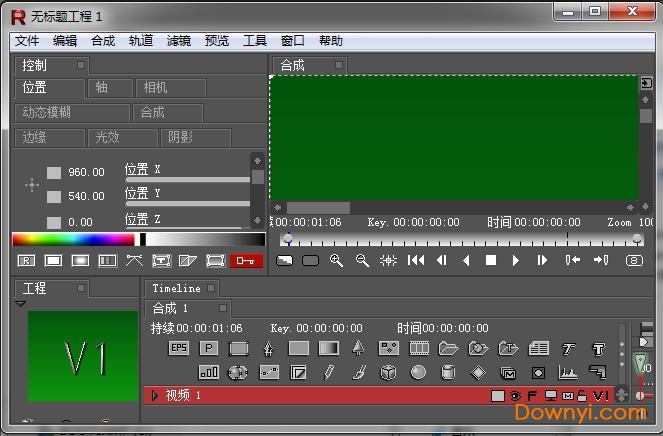This screenshot has width=663, height=436.
Task: Open the 滤镜 menu
Action: pyautogui.click(x=179, y=41)
